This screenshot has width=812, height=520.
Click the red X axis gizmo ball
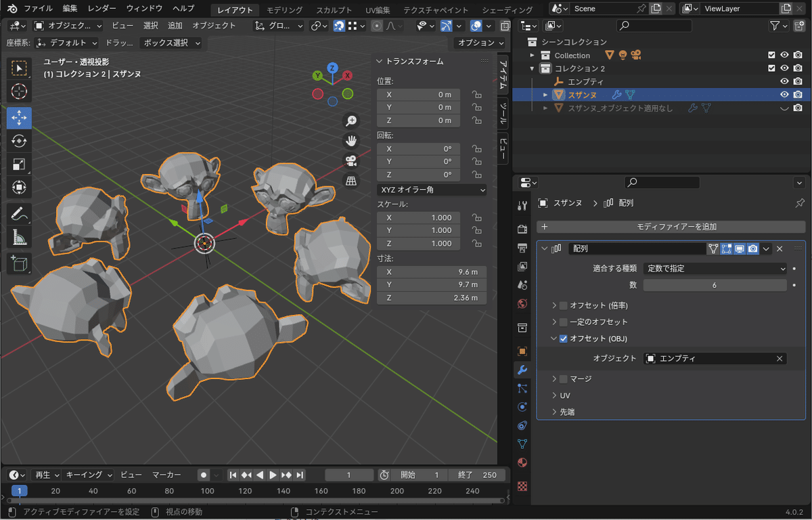point(347,75)
